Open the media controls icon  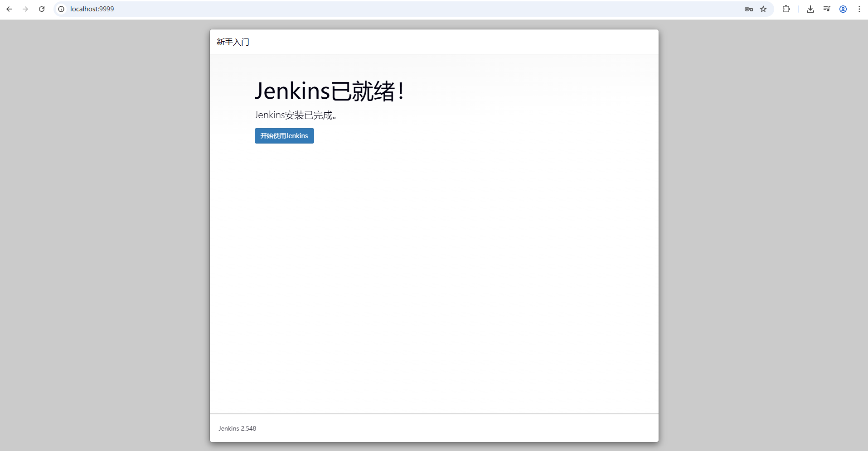[827, 9]
